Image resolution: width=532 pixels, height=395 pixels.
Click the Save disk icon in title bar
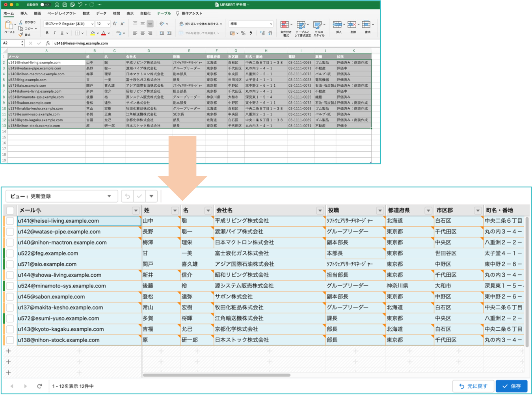tap(65, 5)
